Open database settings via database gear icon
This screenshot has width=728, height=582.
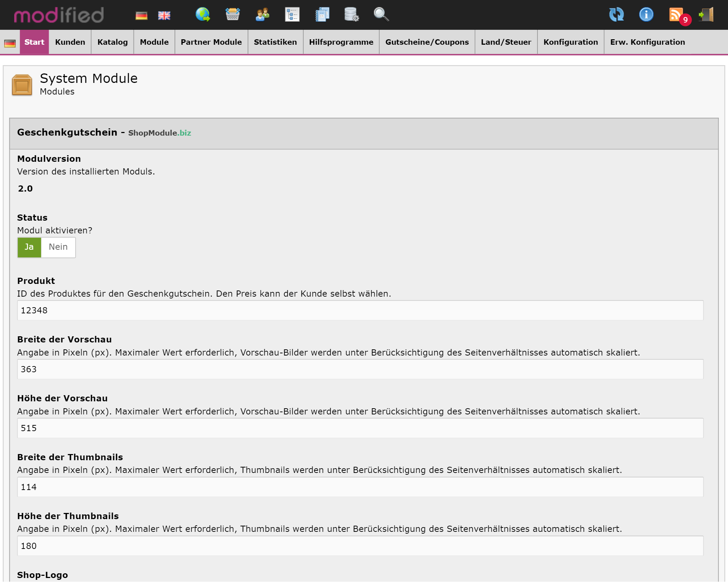pyautogui.click(x=351, y=15)
